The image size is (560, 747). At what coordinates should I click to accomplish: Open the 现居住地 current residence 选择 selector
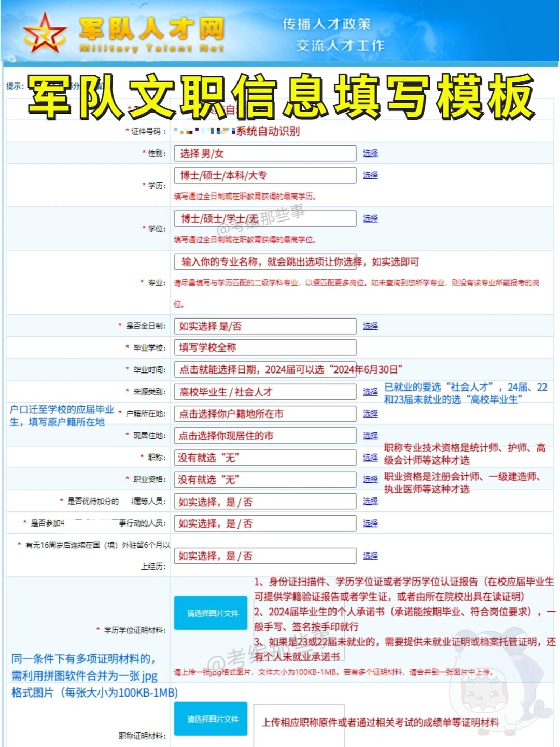pyautogui.click(x=370, y=436)
